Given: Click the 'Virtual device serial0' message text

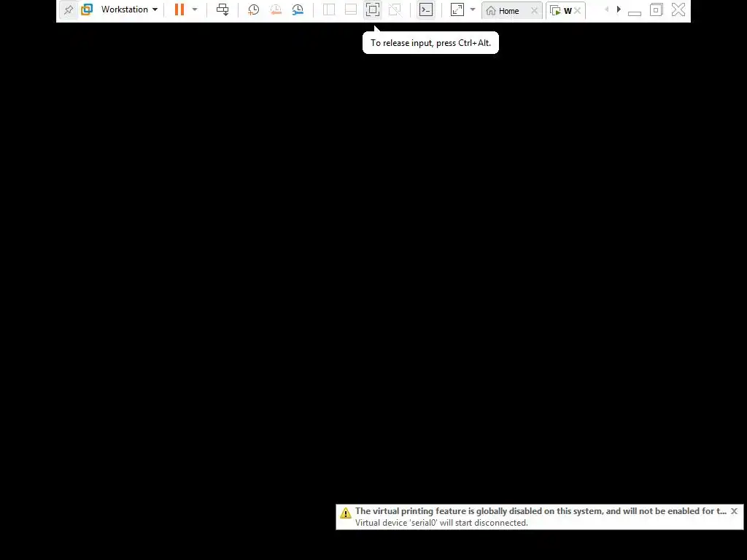Looking at the screenshot, I should click(x=441, y=523).
